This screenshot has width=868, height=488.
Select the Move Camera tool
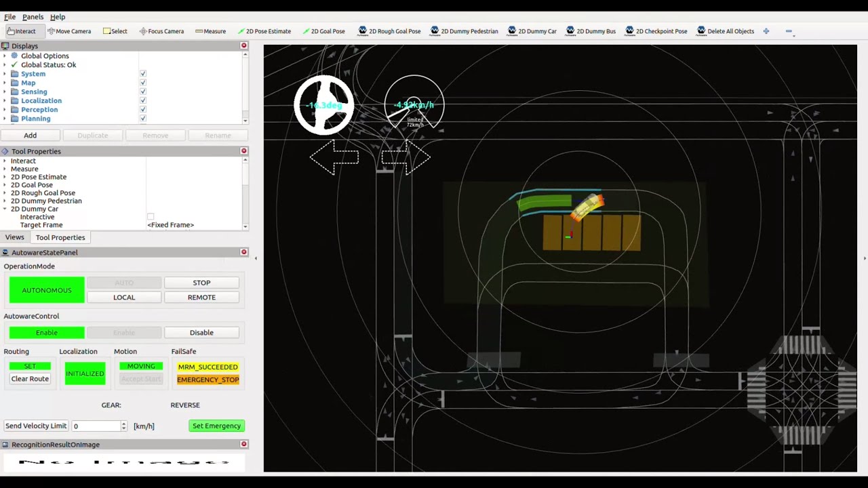tap(69, 31)
